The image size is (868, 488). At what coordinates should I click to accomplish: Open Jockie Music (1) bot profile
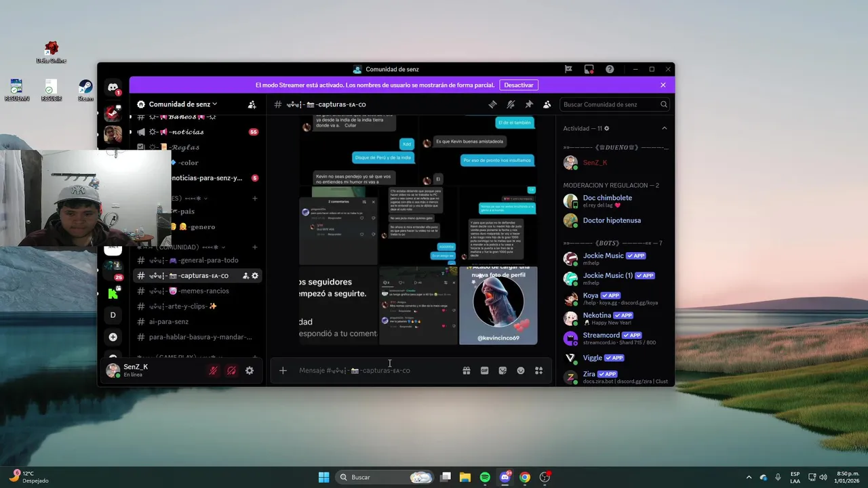click(x=615, y=279)
